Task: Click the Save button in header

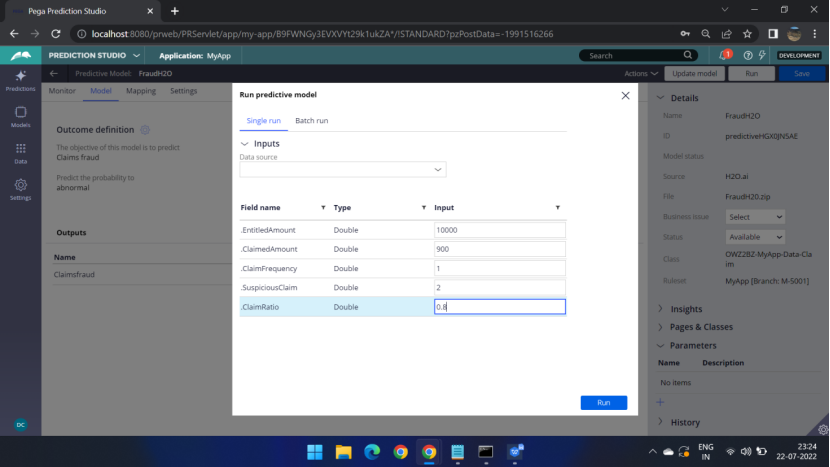Action: [801, 74]
